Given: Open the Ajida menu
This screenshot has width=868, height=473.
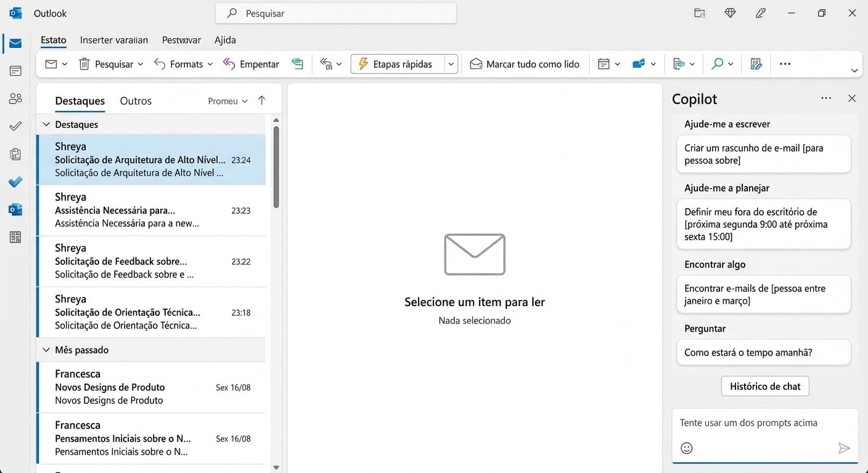Looking at the screenshot, I should pos(224,39).
